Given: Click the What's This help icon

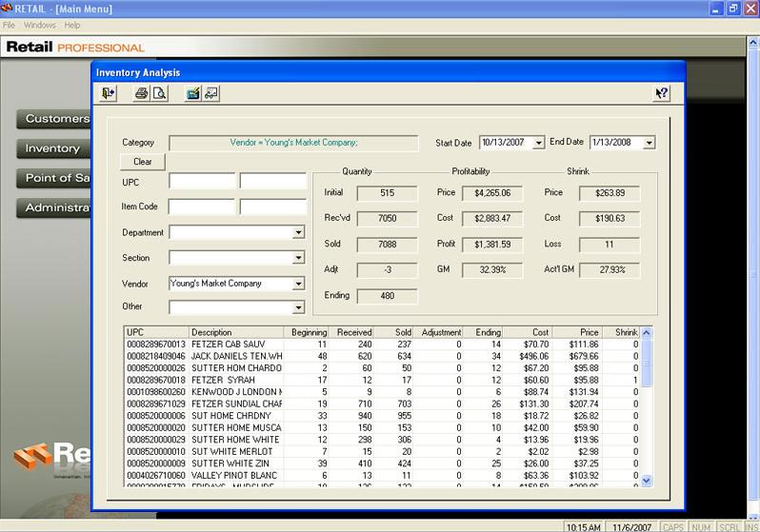Looking at the screenshot, I should coord(662,93).
